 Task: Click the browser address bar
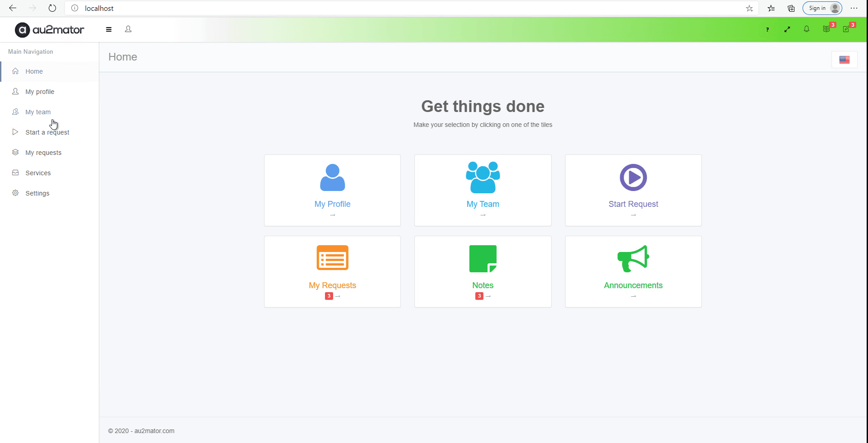click(406, 8)
